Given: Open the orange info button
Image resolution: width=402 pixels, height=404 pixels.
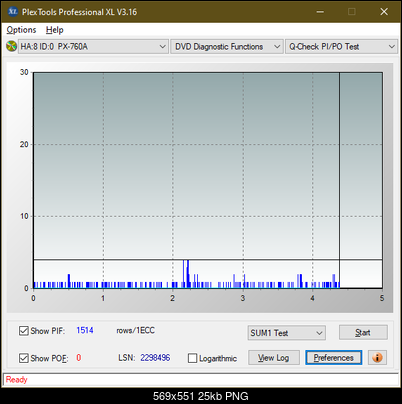Looking at the screenshot, I should click(377, 358).
